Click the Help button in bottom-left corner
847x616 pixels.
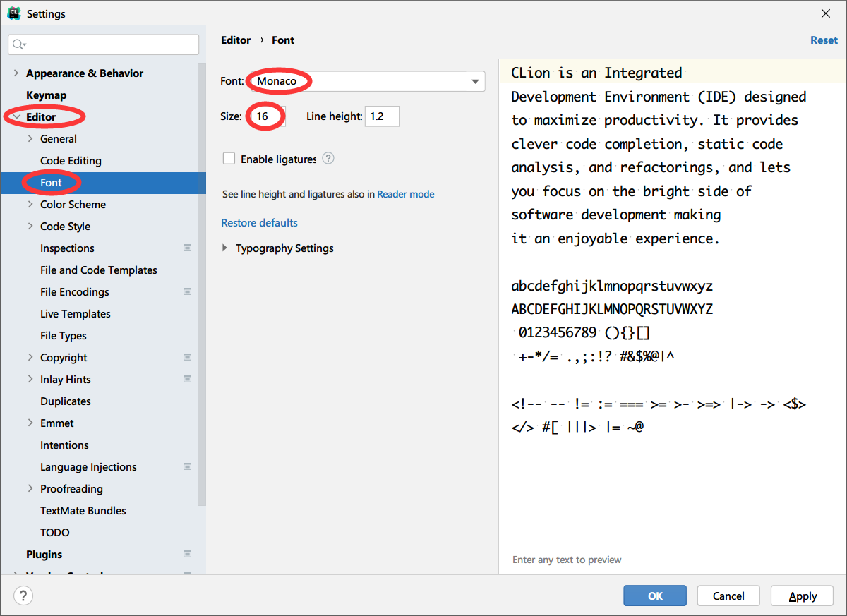23,596
